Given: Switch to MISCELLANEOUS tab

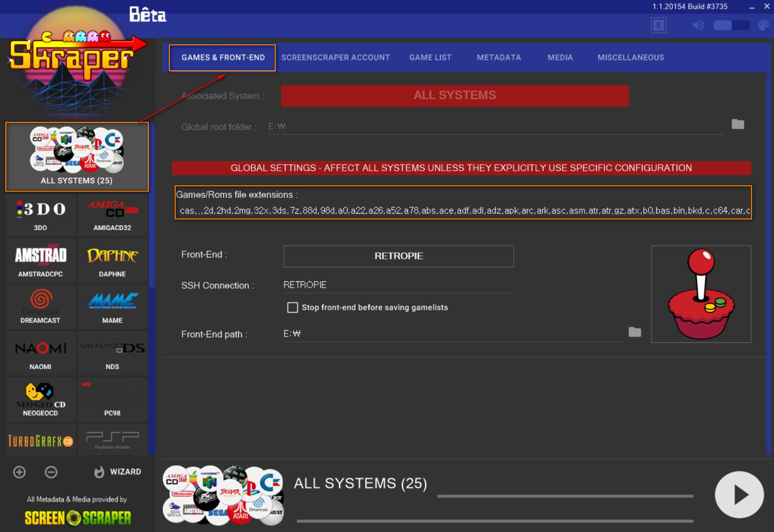Looking at the screenshot, I should (x=631, y=58).
